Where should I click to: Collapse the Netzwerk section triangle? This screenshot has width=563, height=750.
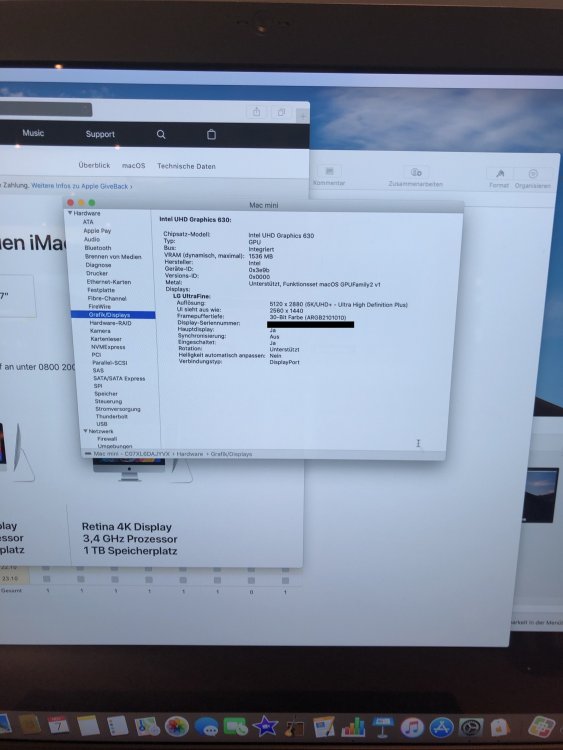pyautogui.click(x=86, y=431)
